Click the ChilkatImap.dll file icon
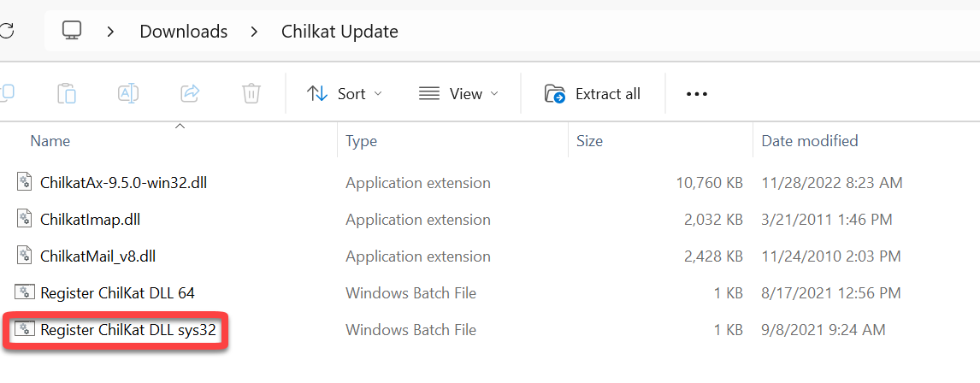980x383 pixels. tap(25, 219)
